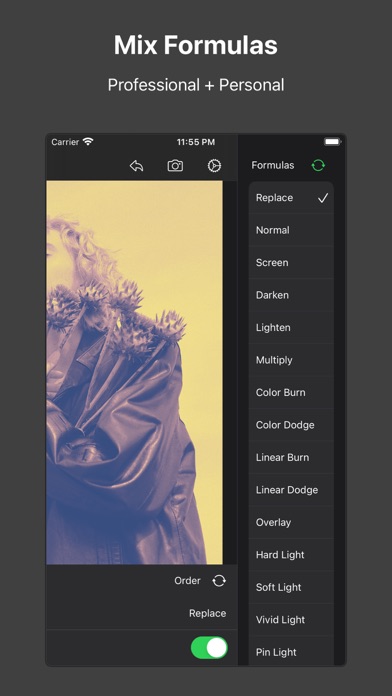Open the round settings dial icon
The height and width of the screenshot is (696, 392).
(214, 166)
